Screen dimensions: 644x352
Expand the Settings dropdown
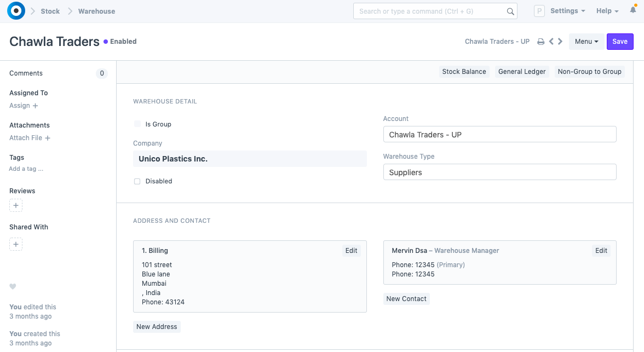click(567, 11)
